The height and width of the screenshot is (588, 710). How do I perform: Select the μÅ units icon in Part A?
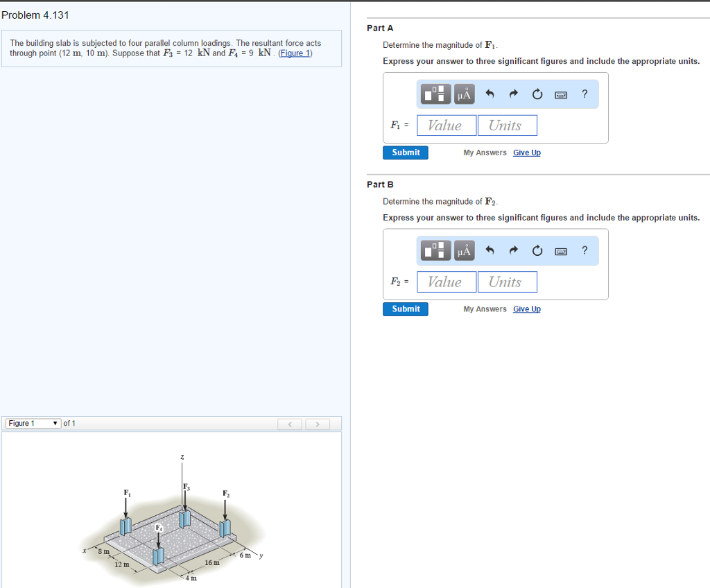point(463,94)
